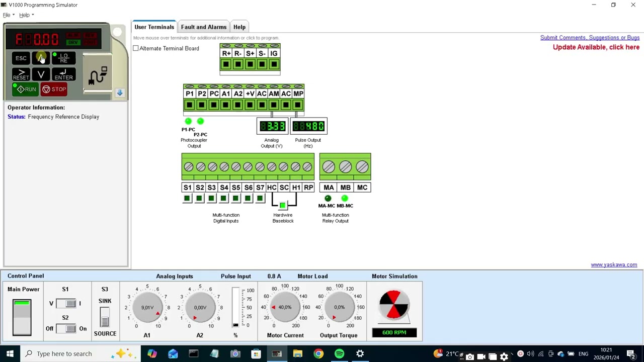This screenshot has height=362, width=644.
Task: Click the down arrow keypad button
Action: point(41,74)
